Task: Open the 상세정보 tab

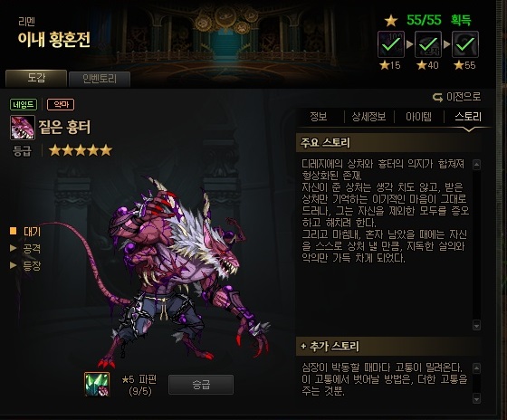Action: pyautogui.click(x=369, y=117)
